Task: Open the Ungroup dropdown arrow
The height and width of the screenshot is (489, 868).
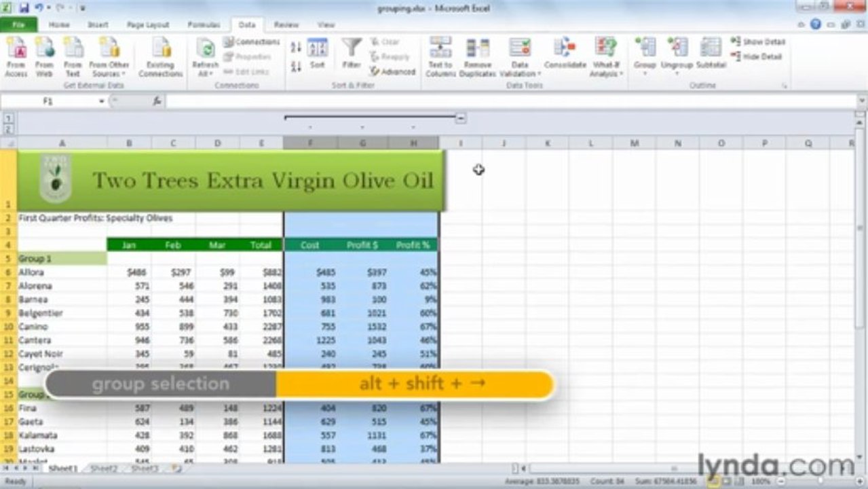Action: tap(677, 73)
